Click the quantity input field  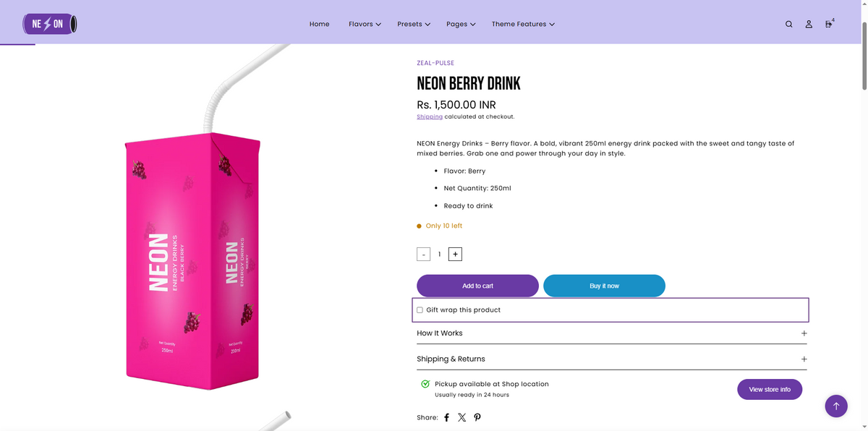[439, 254]
